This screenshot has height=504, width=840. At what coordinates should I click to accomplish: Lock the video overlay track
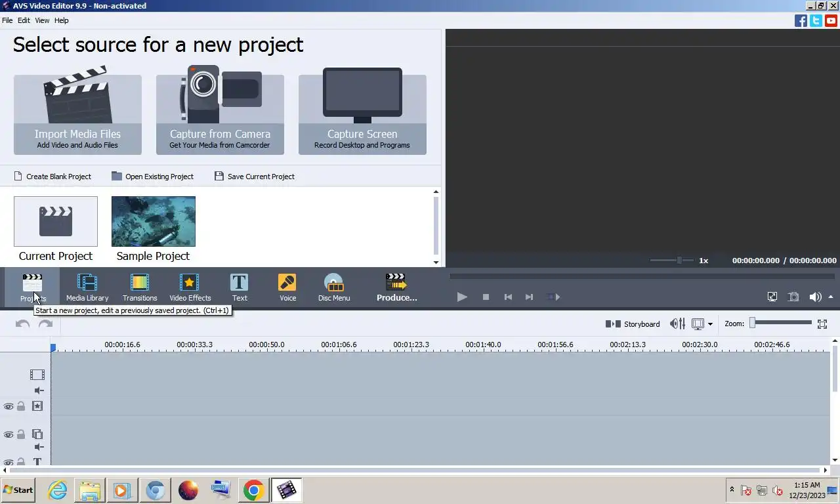click(x=21, y=434)
